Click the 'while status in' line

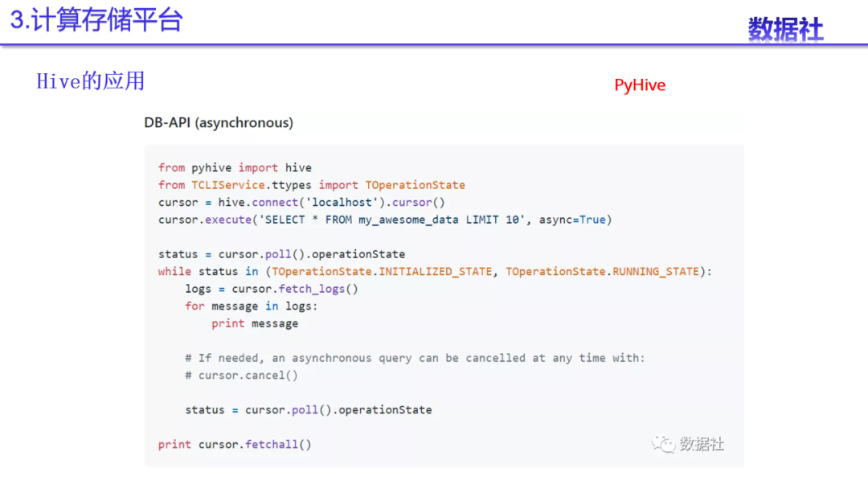[435, 271]
